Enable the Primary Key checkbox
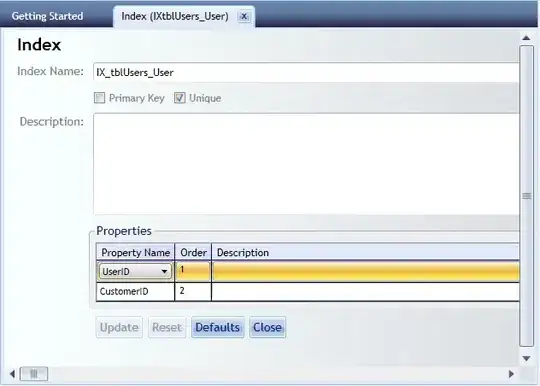Image resolution: width=540 pixels, height=386 pixels. [100, 98]
